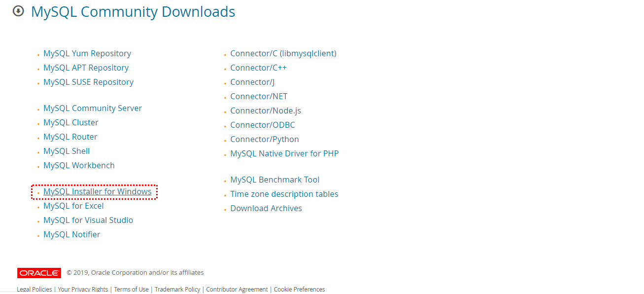
Task: Open the MySQL Community Downloads heading link
Action: pos(133,12)
